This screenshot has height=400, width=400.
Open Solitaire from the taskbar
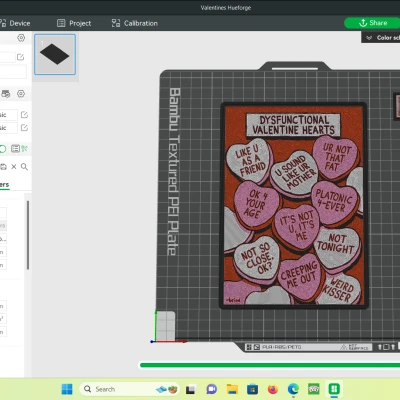[314, 389]
